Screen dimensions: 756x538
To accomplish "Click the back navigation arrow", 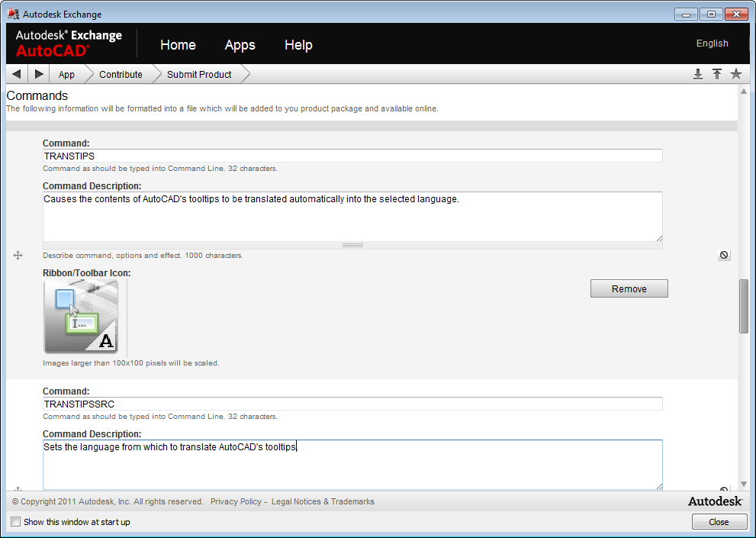I will [17, 74].
